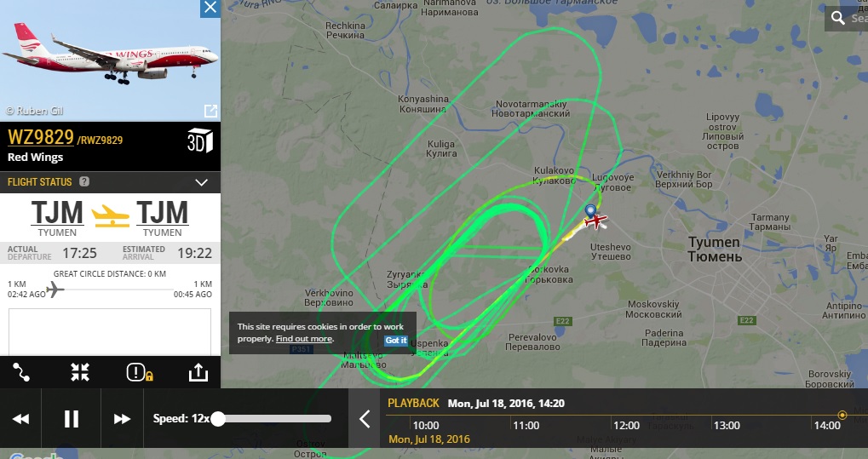Open the locked alerts icon

pyautogui.click(x=140, y=372)
